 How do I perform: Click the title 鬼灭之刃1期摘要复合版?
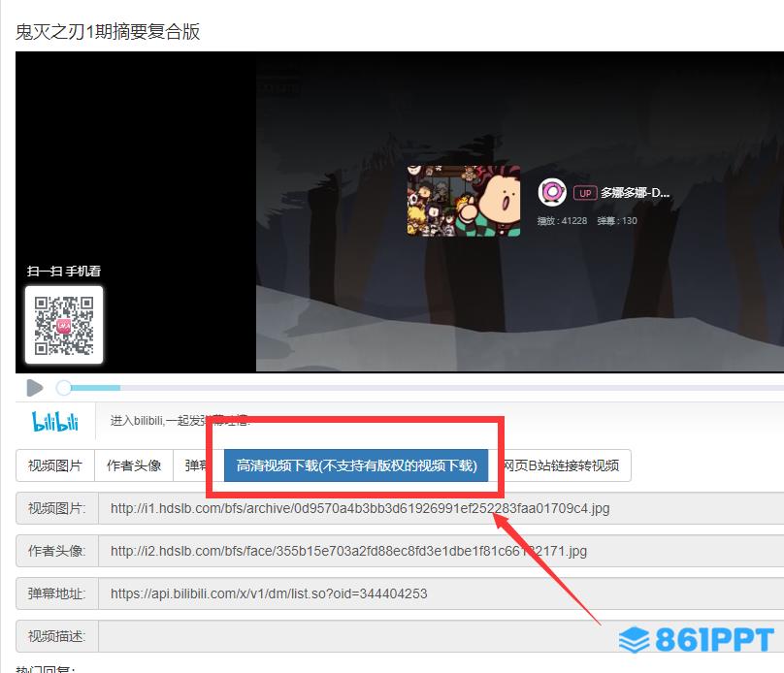[108, 31]
